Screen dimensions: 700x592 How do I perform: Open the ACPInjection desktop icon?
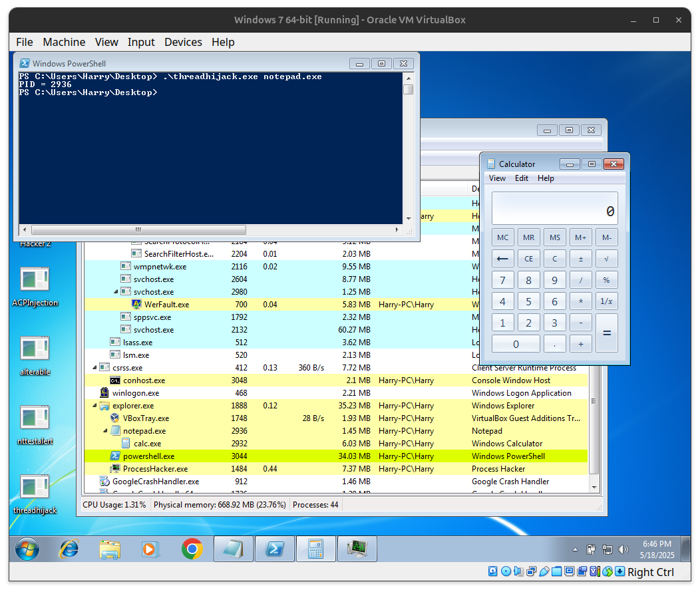[x=35, y=287]
